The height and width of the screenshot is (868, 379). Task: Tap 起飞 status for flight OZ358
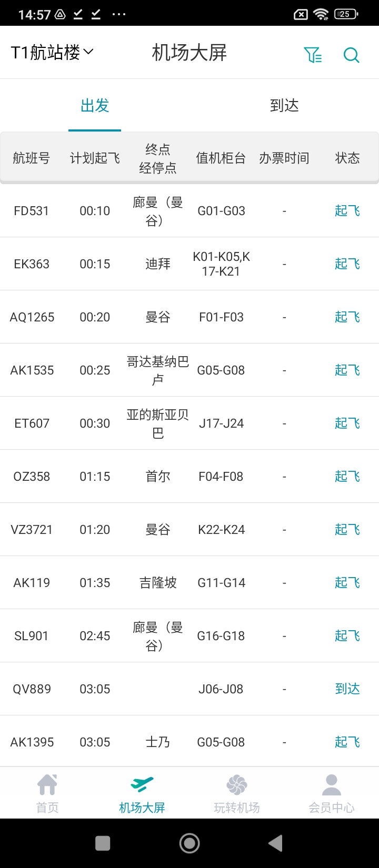tap(347, 477)
